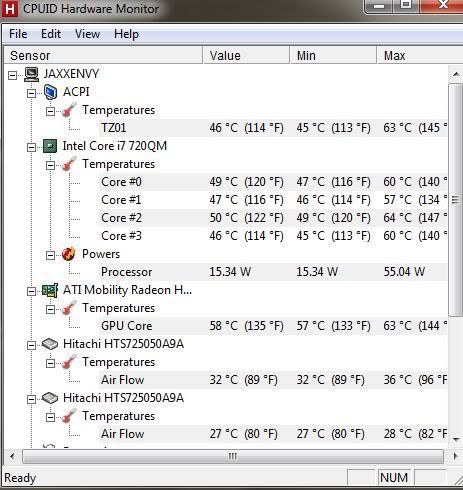This screenshot has width=463, height=490.
Task: Click thermometer icon under second Hitachi drive
Action: pos(69,416)
